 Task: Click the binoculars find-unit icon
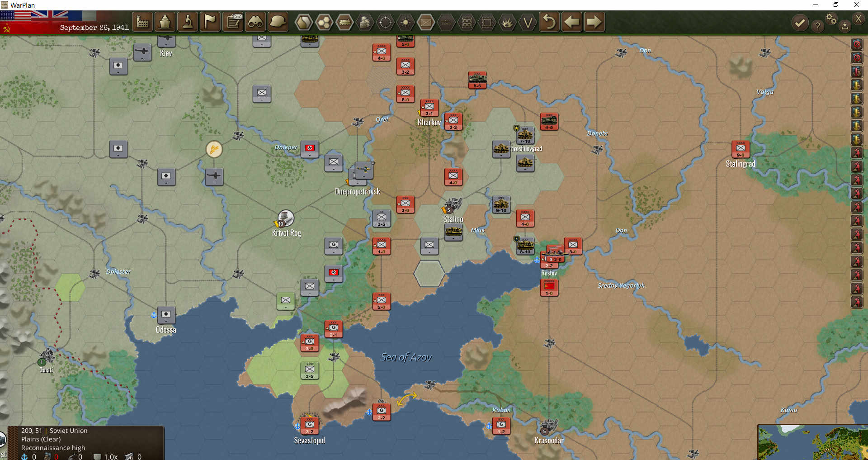(x=256, y=22)
